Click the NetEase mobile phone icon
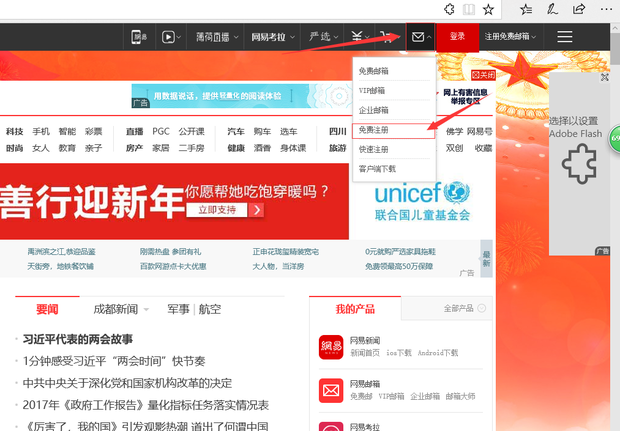Image resolution: width=620 pixels, height=431 pixels. pyautogui.click(x=139, y=37)
